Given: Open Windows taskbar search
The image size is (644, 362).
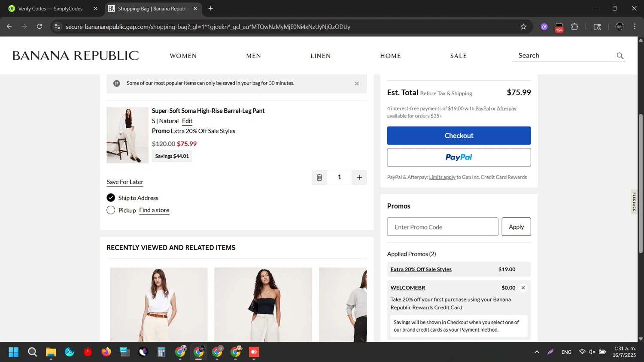Looking at the screenshot, I should coord(32,352).
